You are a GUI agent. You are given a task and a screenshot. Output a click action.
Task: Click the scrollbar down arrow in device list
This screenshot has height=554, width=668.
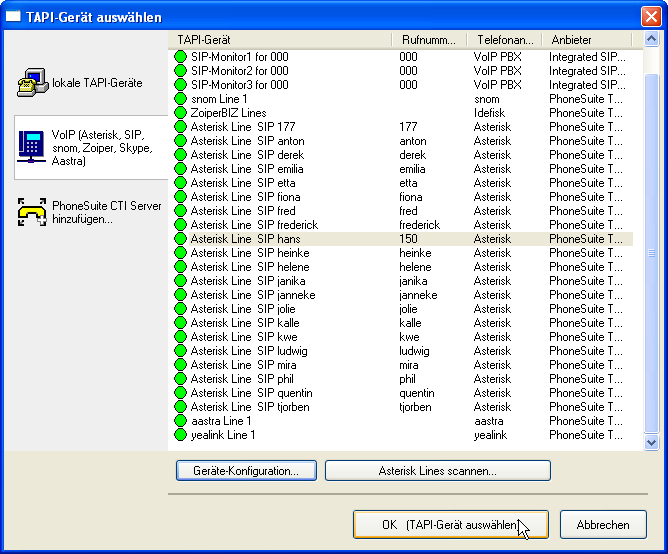point(652,441)
